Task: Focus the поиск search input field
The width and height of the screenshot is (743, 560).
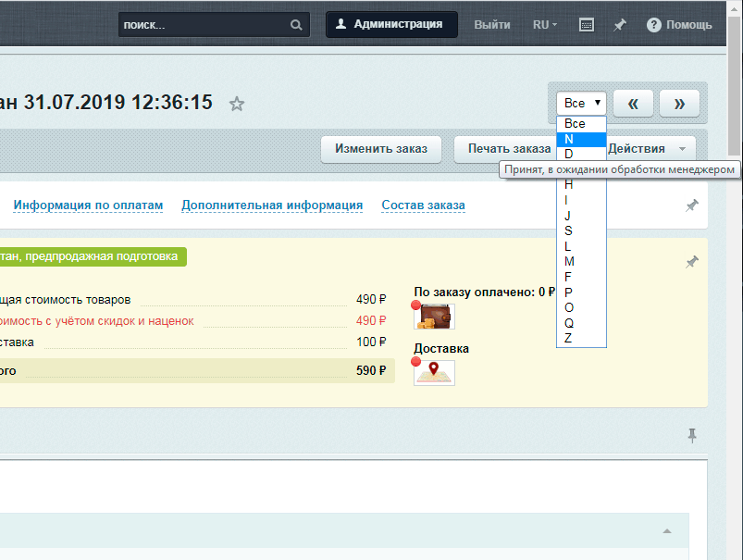Action: tap(204, 25)
